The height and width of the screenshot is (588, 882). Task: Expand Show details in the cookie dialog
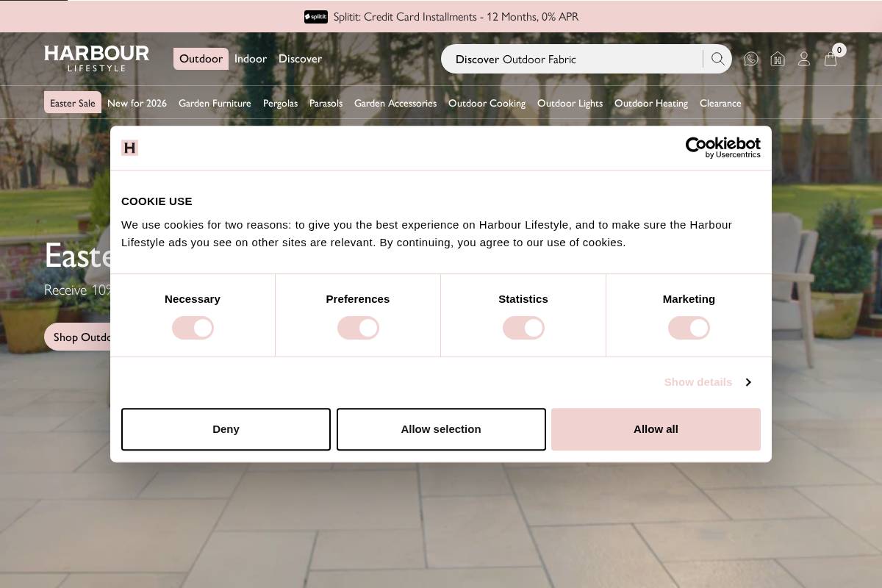point(698,381)
